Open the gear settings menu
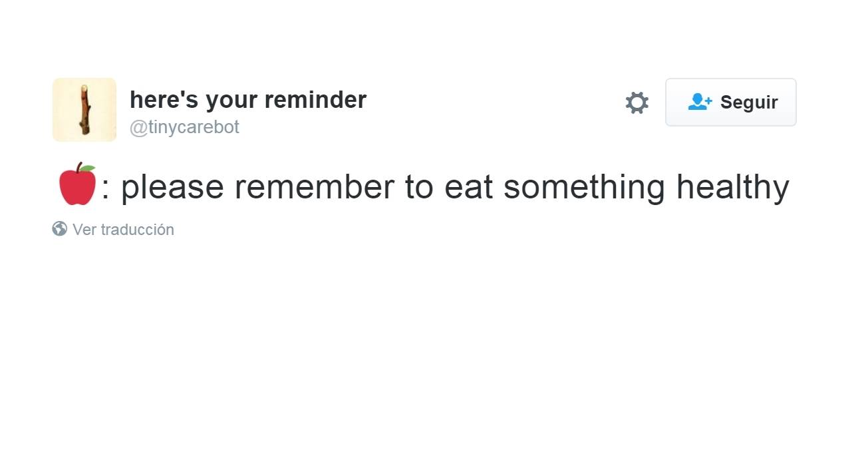The width and height of the screenshot is (868, 466). coord(637,103)
